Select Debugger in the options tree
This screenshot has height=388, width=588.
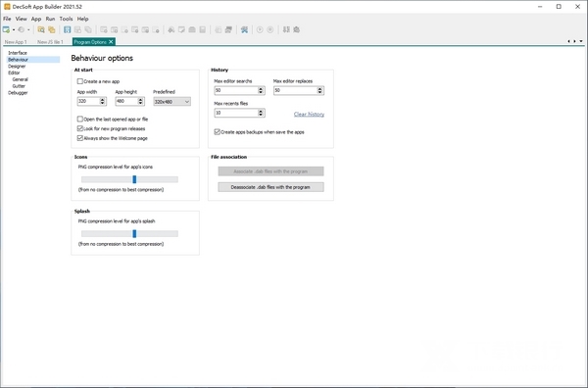pos(18,93)
